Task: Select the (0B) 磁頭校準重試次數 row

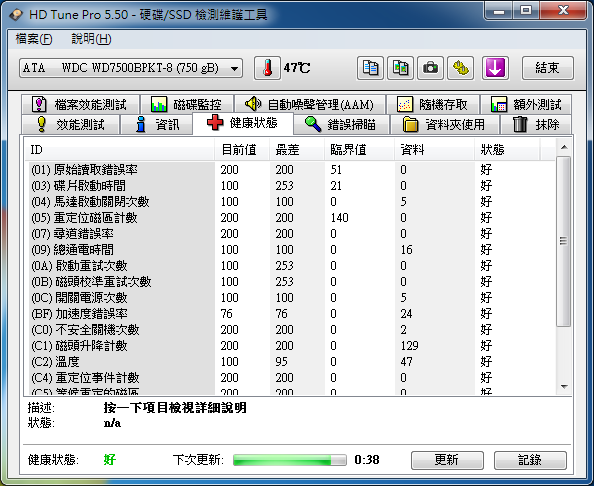Action: click(x=292, y=282)
